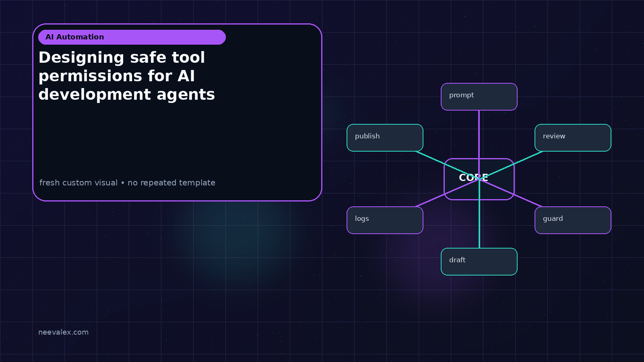Click the AI Automation category tag

132,37
